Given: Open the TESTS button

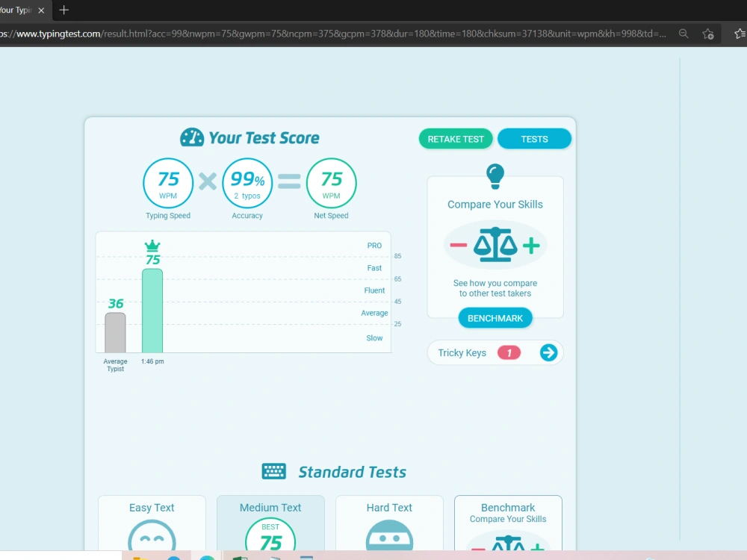Looking at the screenshot, I should pyautogui.click(x=534, y=139).
